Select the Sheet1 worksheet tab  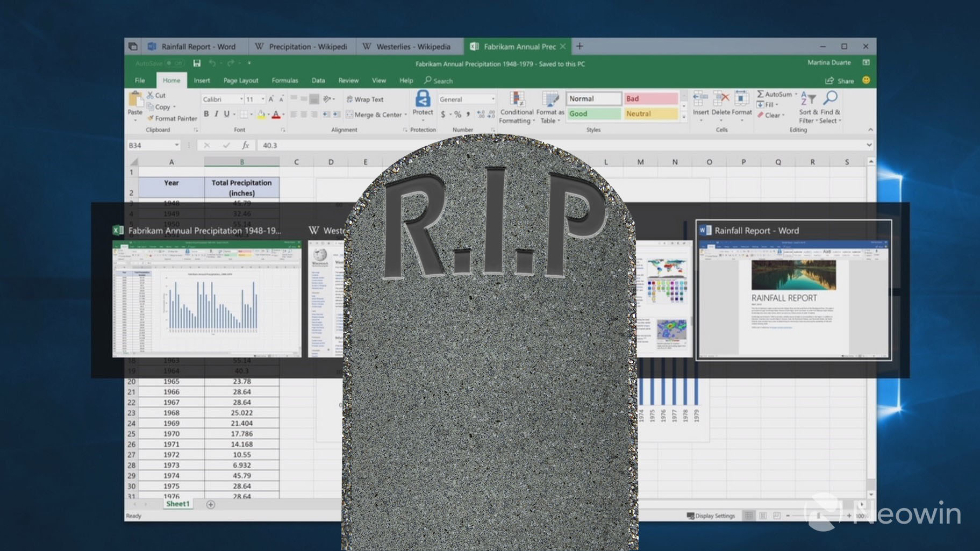pos(177,504)
